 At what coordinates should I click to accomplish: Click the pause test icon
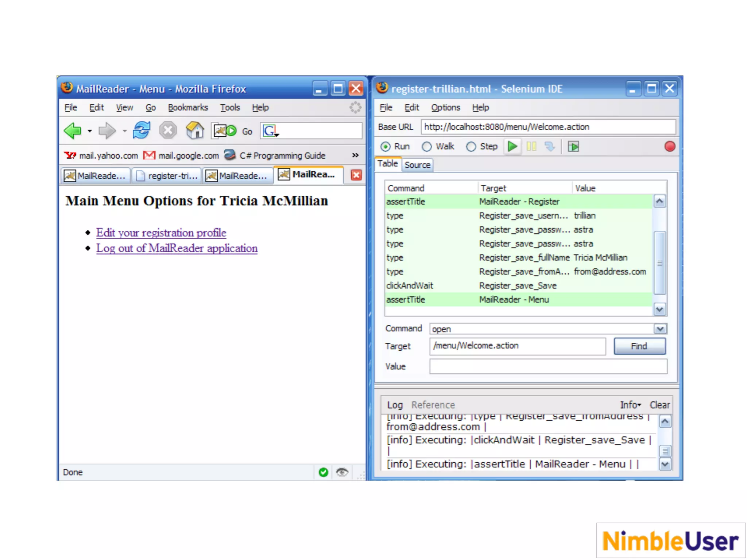coord(531,147)
